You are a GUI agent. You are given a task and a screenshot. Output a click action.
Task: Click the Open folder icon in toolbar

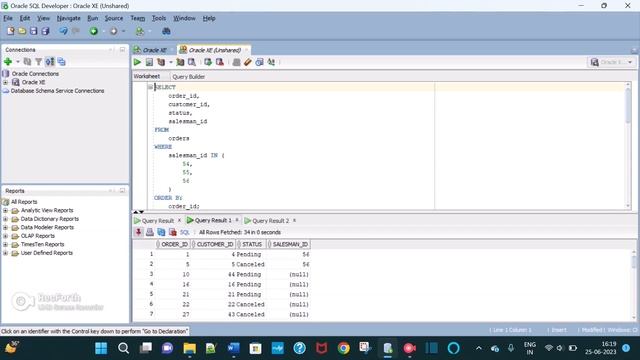point(22,31)
